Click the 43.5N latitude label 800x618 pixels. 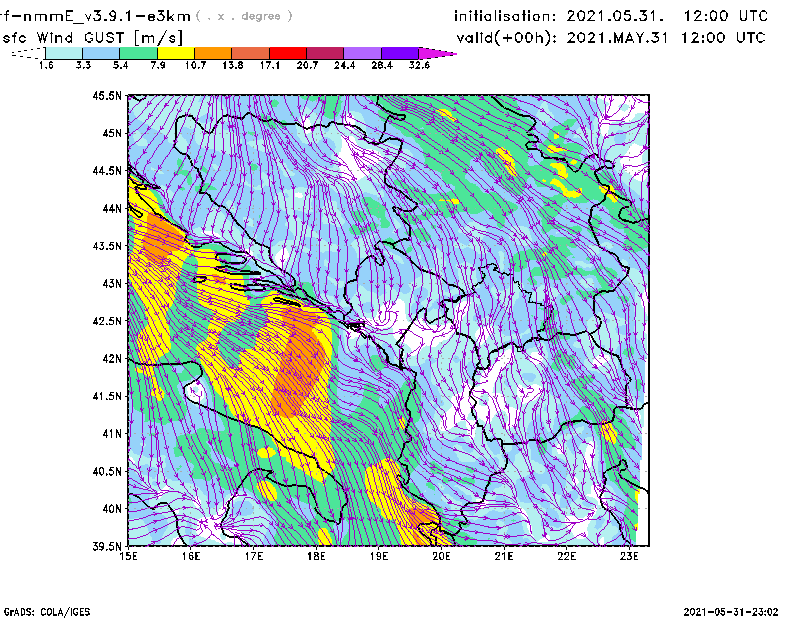pos(107,246)
